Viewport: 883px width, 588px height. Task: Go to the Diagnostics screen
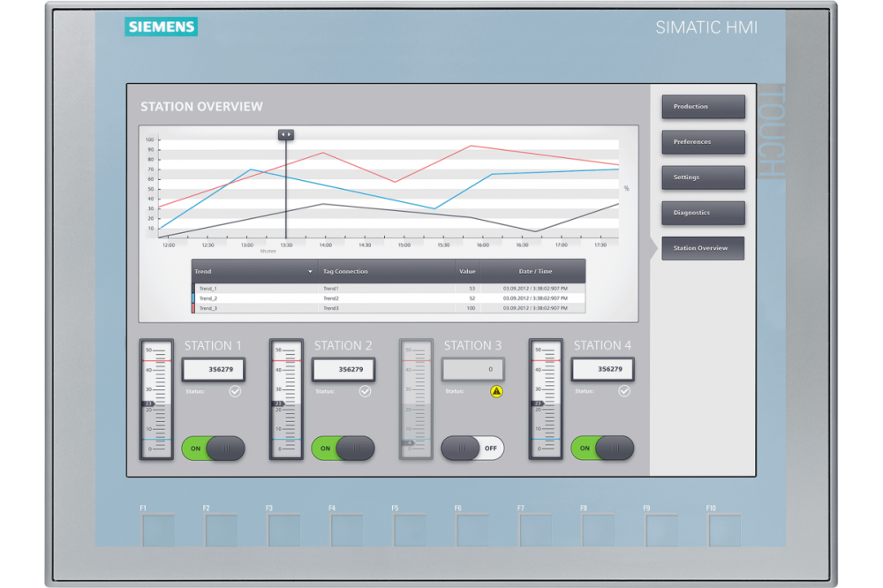[703, 213]
